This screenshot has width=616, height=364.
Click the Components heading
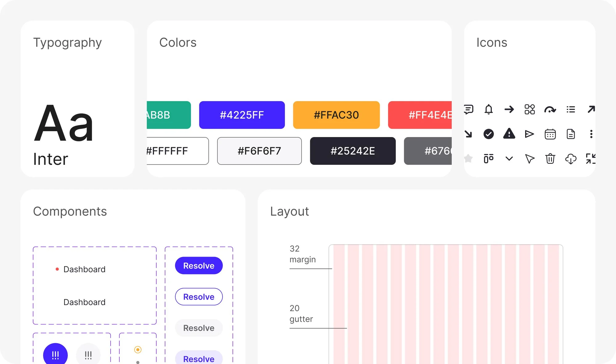(x=70, y=211)
